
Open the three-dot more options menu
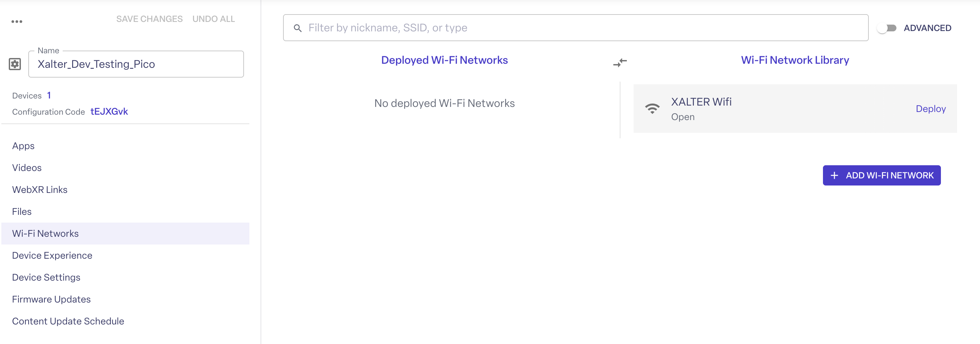(17, 21)
